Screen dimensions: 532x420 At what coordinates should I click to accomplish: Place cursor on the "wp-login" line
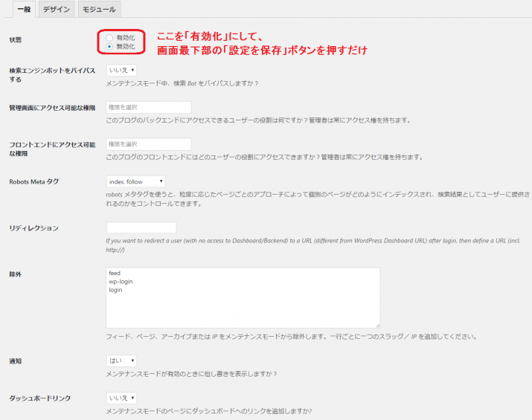point(121,282)
